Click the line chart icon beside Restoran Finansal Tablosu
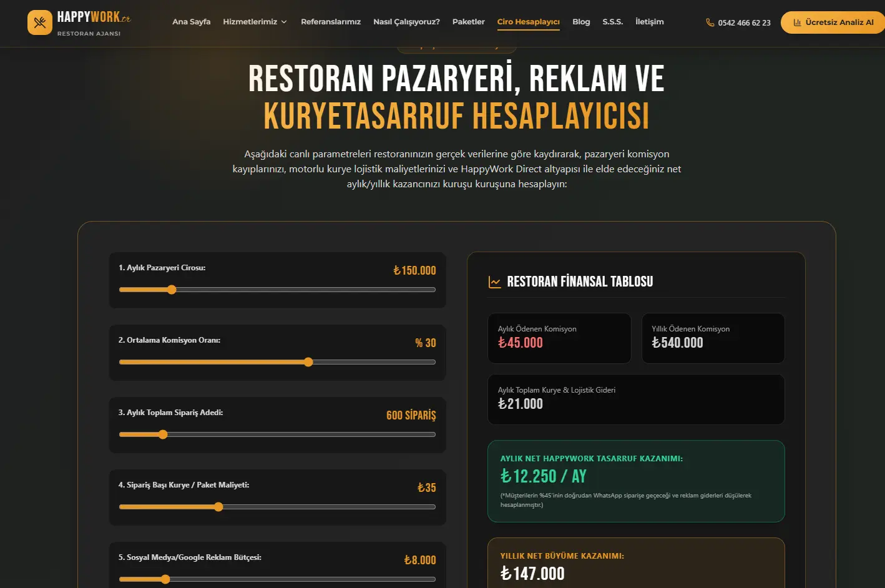 [x=494, y=282]
